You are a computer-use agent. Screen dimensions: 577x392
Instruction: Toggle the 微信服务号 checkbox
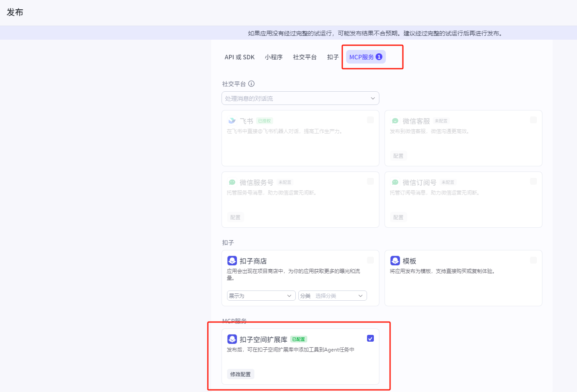[370, 182]
